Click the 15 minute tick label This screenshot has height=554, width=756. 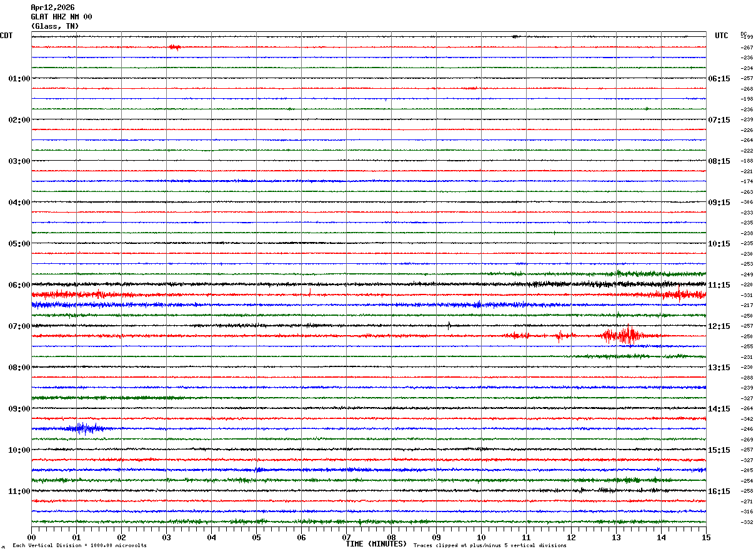tap(706, 537)
